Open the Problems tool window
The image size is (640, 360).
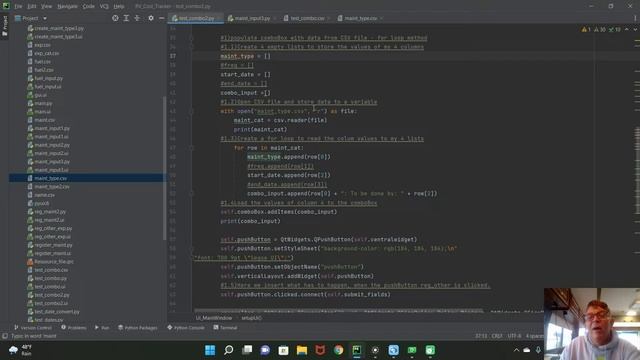pos(74,327)
